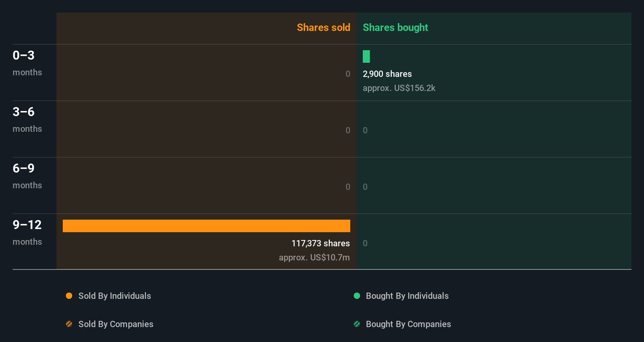Toggle the Bought By Companies legend label

click(x=408, y=324)
